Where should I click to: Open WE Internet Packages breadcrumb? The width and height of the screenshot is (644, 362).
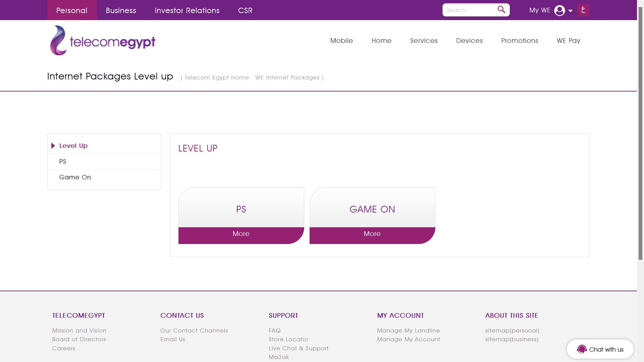(x=287, y=77)
